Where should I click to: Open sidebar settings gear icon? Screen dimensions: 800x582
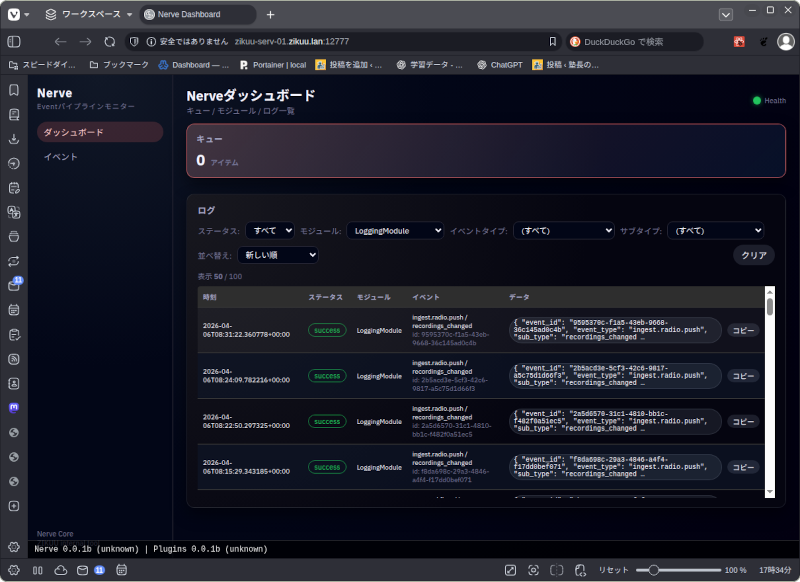click(x=14, y=547)
